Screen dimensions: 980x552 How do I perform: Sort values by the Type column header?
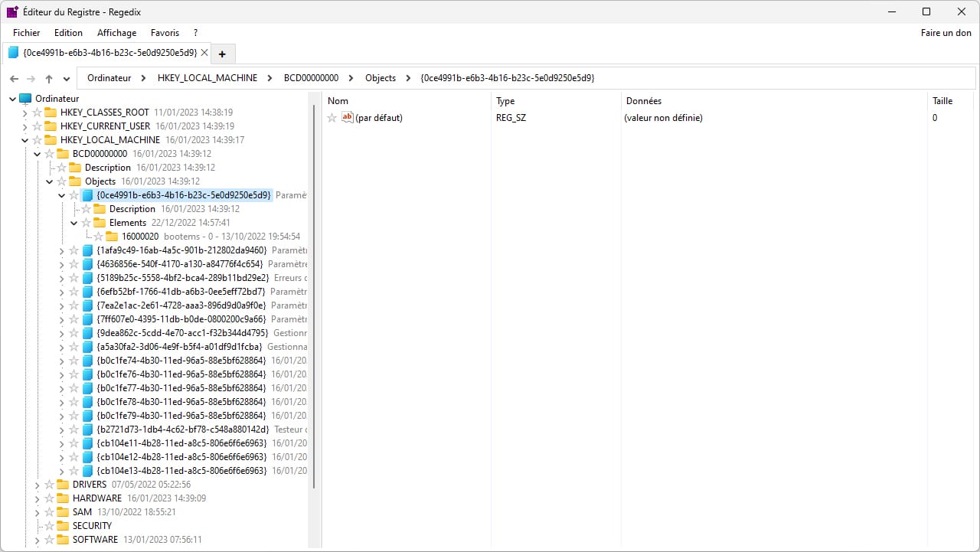tap(556, 101)
